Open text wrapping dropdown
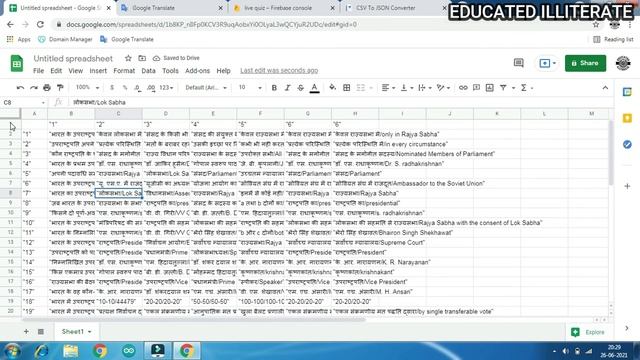The width and height of the screenshot is (640, 360). (x=425, y=88)
